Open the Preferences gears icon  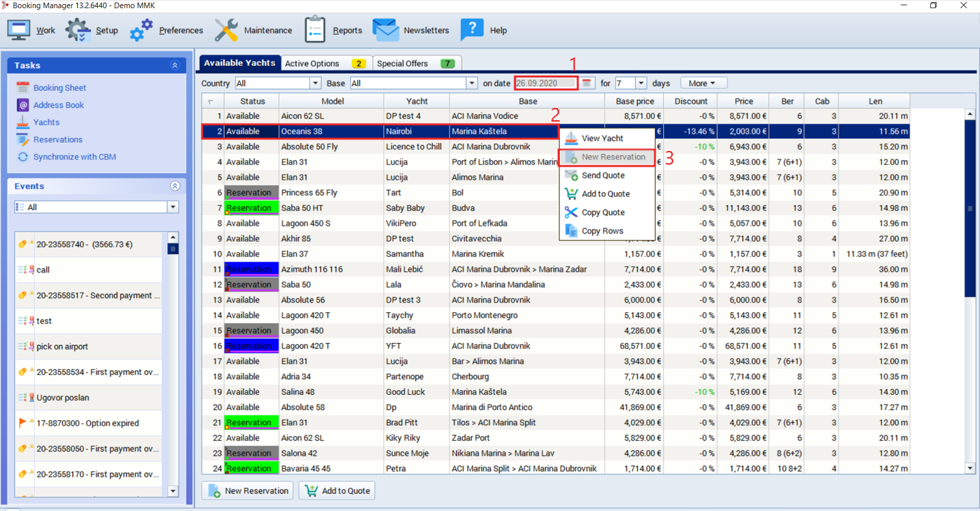(x=141, y=30)
